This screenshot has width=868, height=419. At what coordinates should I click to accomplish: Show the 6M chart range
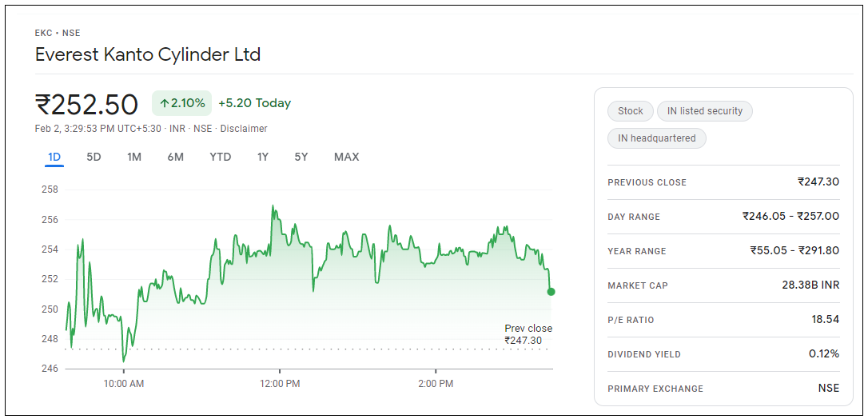pyautogui.click(x=176, y=158)
